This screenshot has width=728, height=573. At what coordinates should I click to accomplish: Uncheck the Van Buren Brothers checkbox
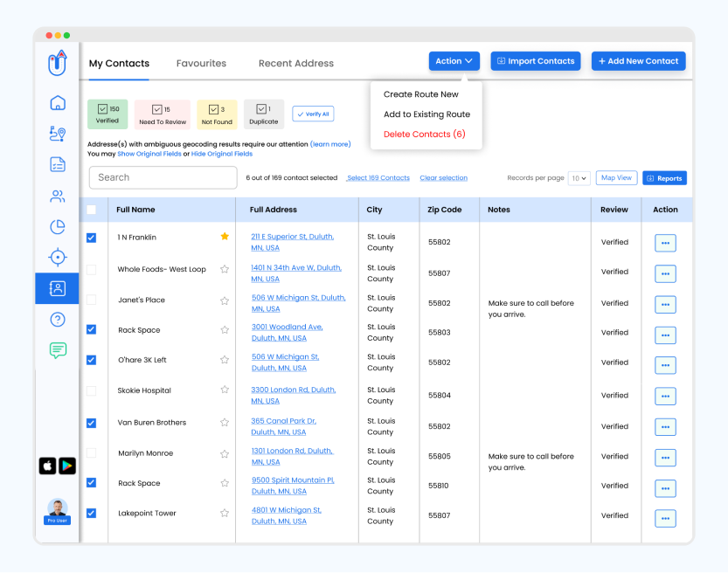(x=92, y=423)
